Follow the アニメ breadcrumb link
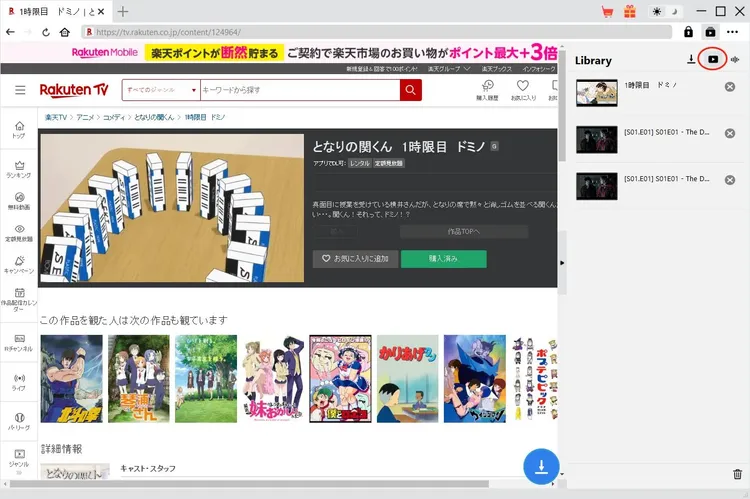The width and height of the screenshot is (750, 499). tap(86, 117)
